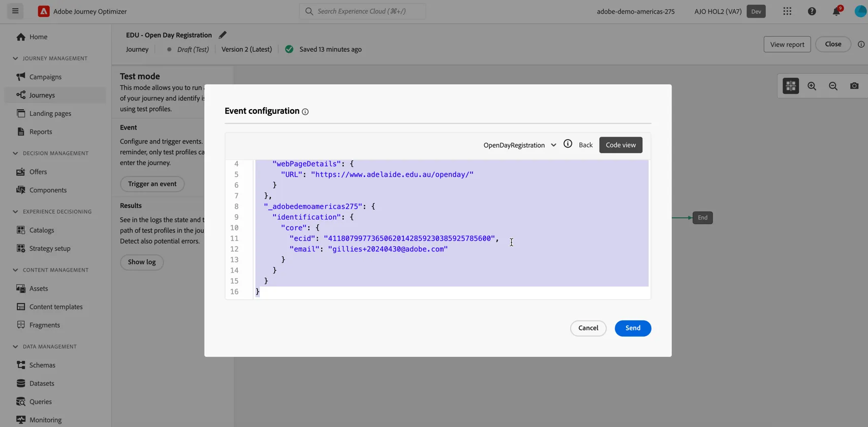Click the Show log button

click(x=142, y=262)
